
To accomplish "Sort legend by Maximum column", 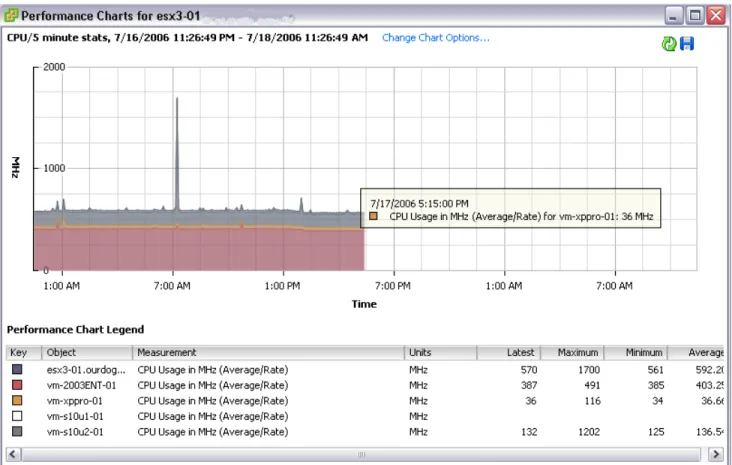I will tap(572, 352).
